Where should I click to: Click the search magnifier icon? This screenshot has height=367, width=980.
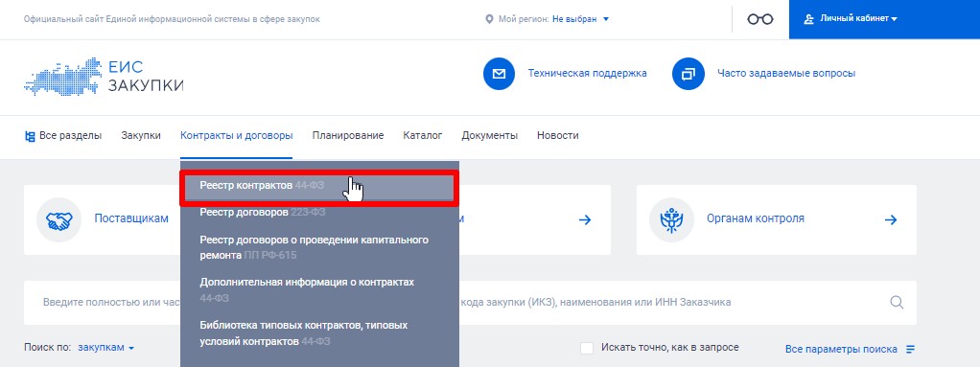tap(897, 303)
